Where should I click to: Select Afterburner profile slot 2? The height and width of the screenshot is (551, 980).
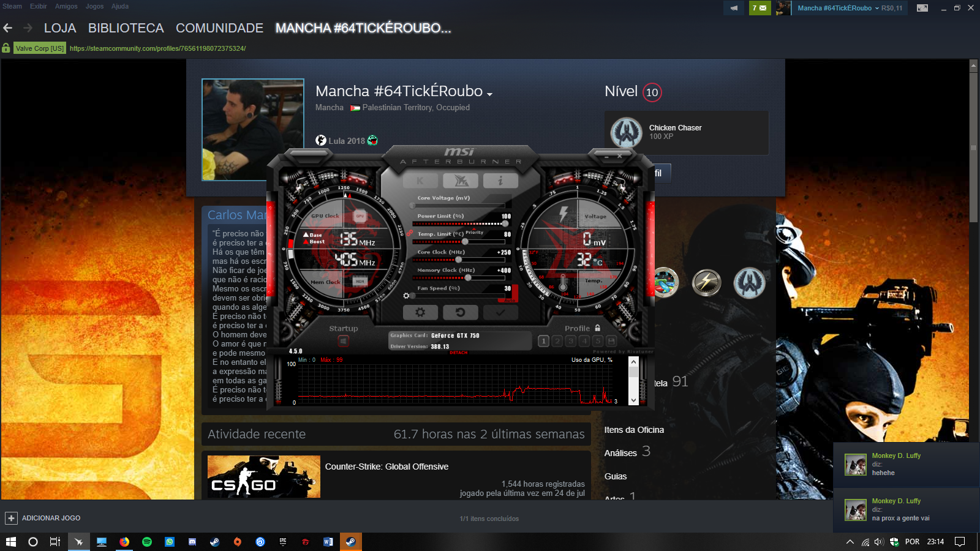(x=557, y=341)
